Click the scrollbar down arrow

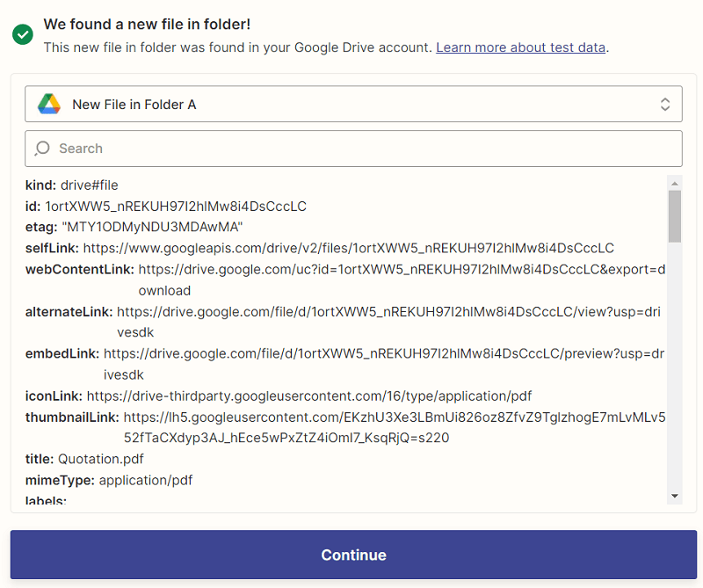[674, 497]
